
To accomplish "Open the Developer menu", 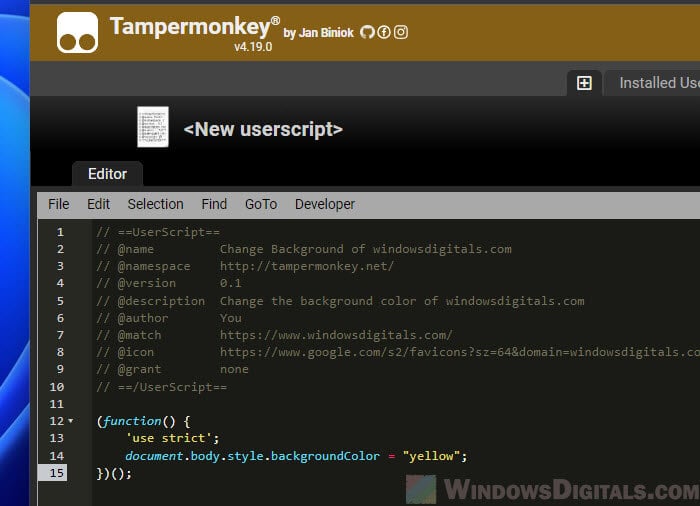I will click(x=325, y=204).
